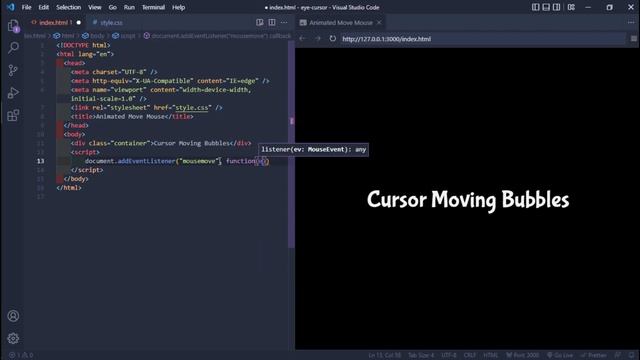Click the listener(ev: MouseEvent) parameter hint

pyautogui.click(x=313, y=149)
